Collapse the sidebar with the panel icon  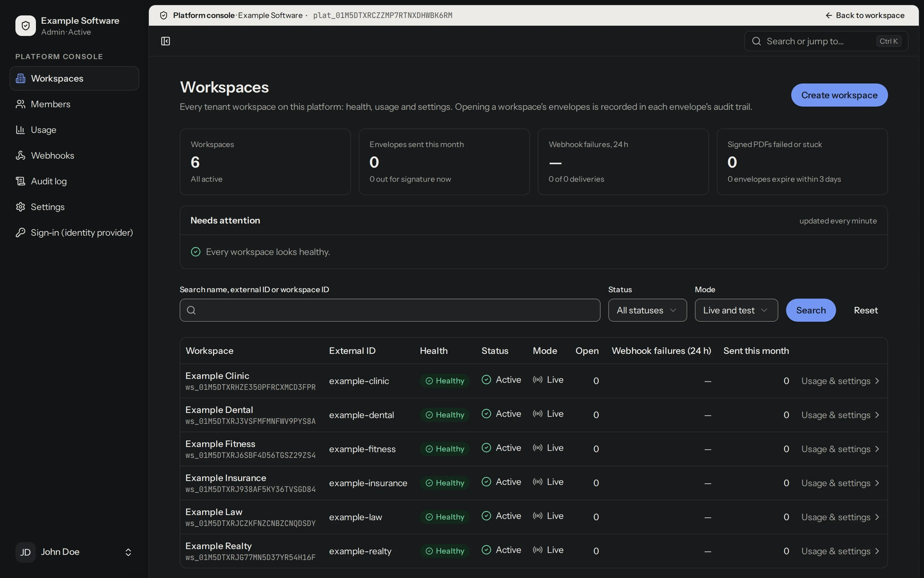pos(165,41)
